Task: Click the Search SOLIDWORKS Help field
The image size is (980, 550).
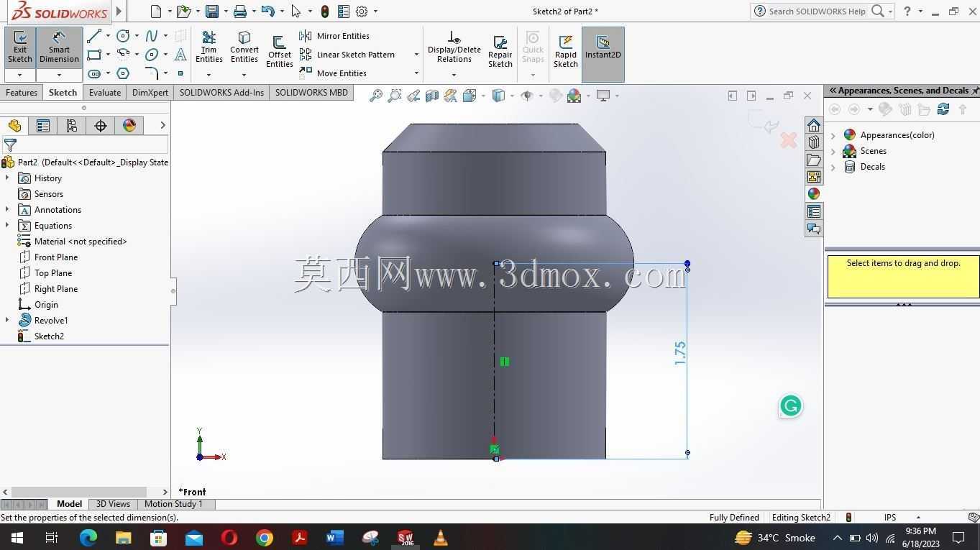Action: pos(817,12)
